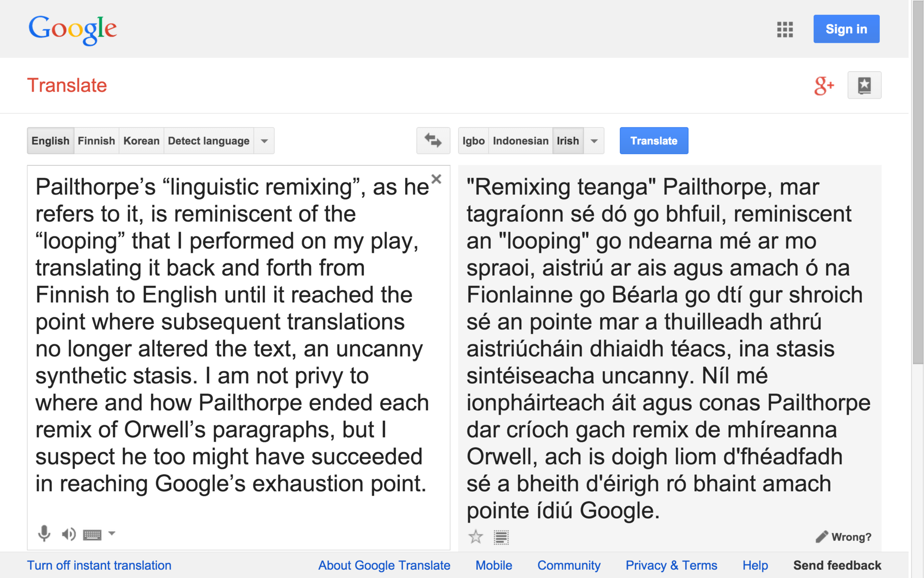Listen to source text speaker icon
The image size is (924, 578).
[x=68, y=534]
